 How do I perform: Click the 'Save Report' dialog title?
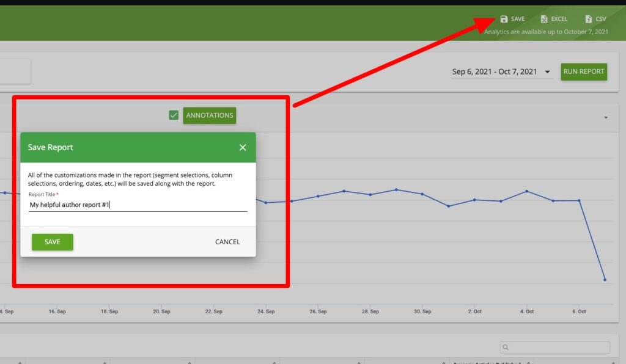pyautogui.click(x=50, y=147)
